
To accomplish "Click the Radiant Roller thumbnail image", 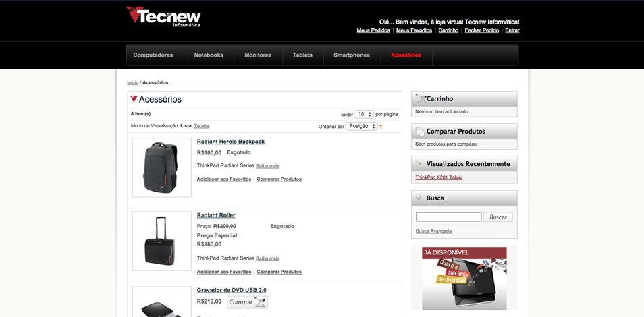I will click(162, 241).
